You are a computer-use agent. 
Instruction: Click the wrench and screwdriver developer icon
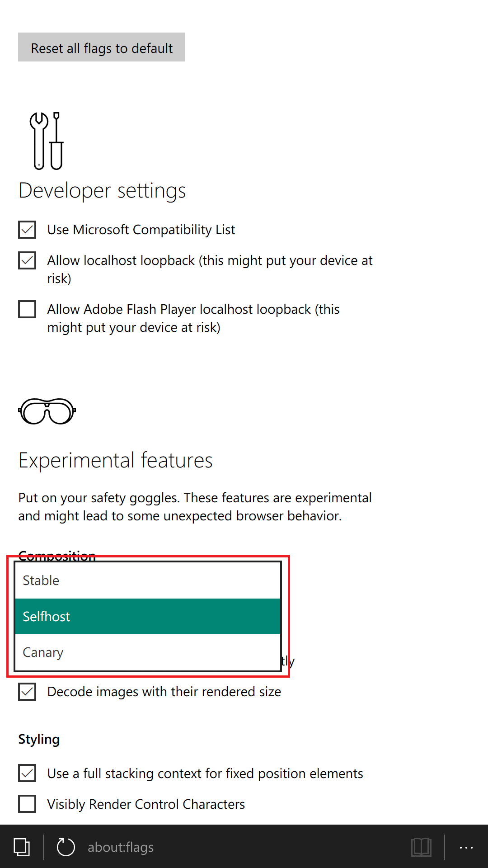(x=47, y=141)
